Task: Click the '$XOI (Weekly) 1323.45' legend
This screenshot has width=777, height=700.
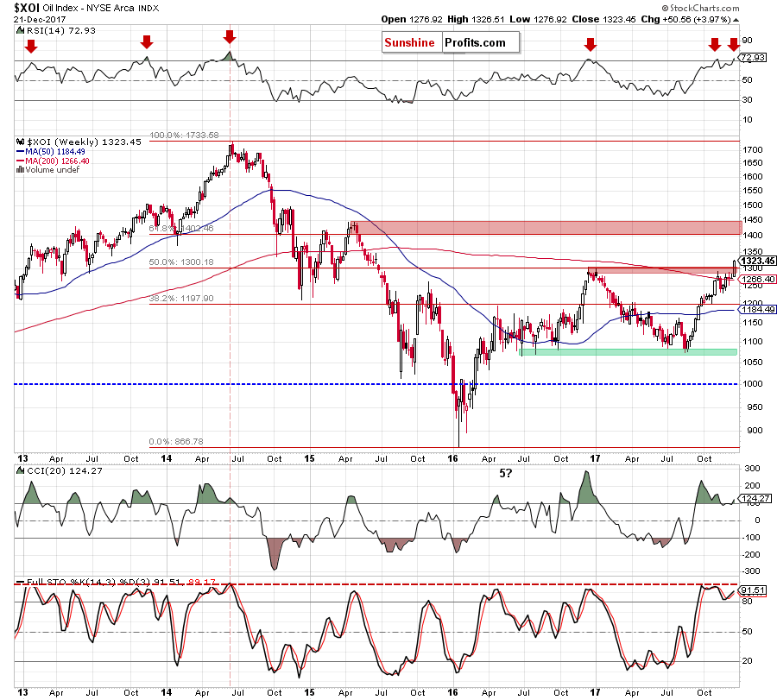Action: coord(85,142)
